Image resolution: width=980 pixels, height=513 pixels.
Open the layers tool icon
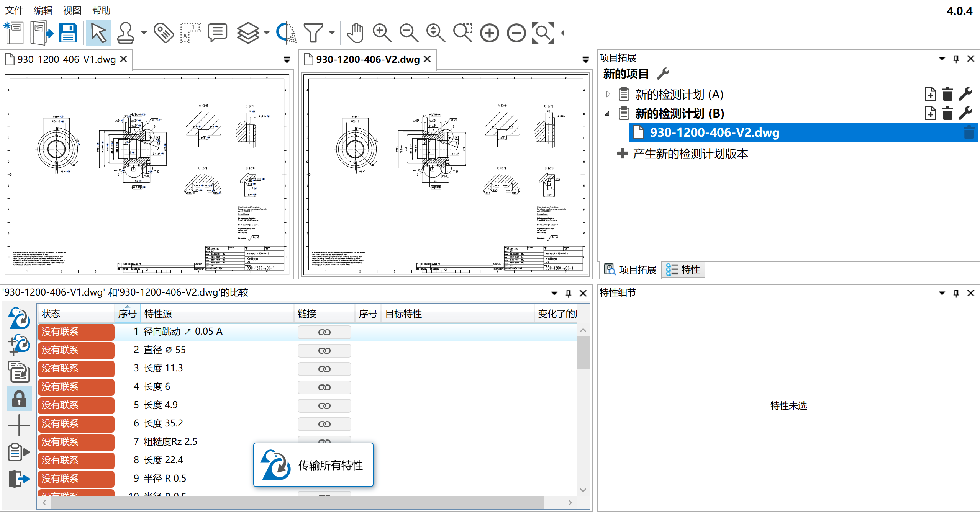pos(248,33)
